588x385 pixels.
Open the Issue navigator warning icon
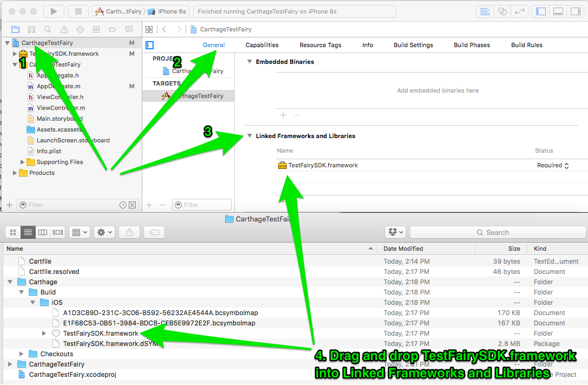(x=64, y=29)
